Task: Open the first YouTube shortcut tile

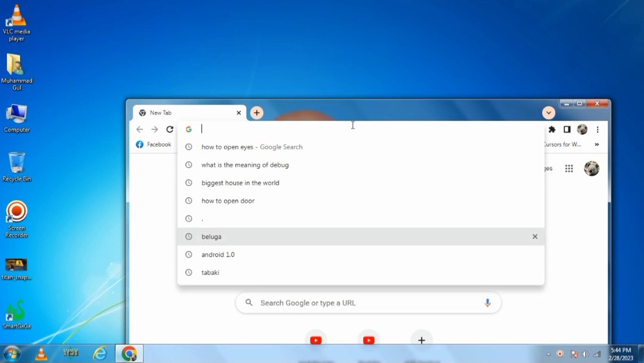Action: [x=316, y=340]
